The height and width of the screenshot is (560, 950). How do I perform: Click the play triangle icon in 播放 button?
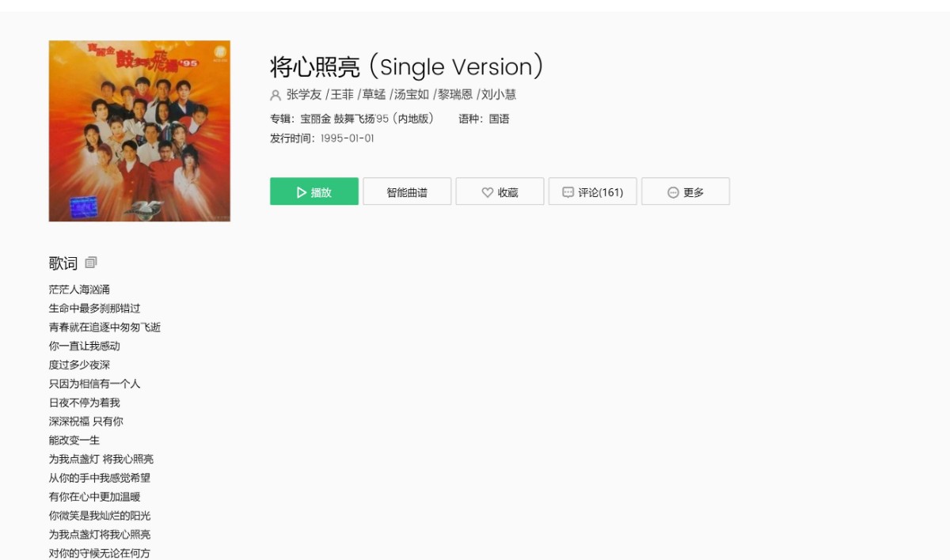(x=302, y=192)
